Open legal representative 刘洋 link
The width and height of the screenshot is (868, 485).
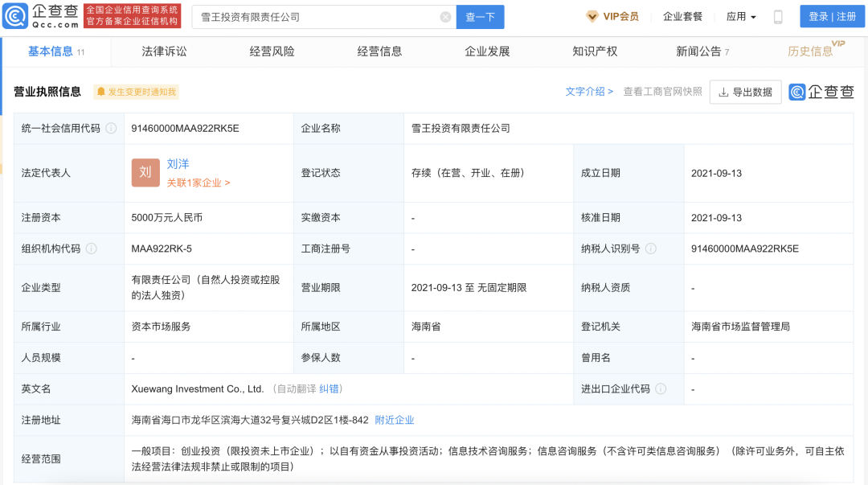coord(178,164)
